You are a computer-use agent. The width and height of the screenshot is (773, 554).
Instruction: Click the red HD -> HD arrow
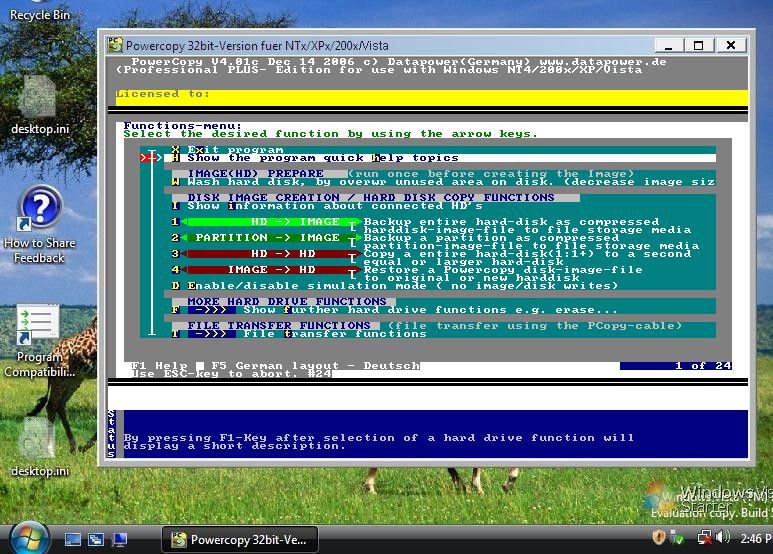[271, 254]
